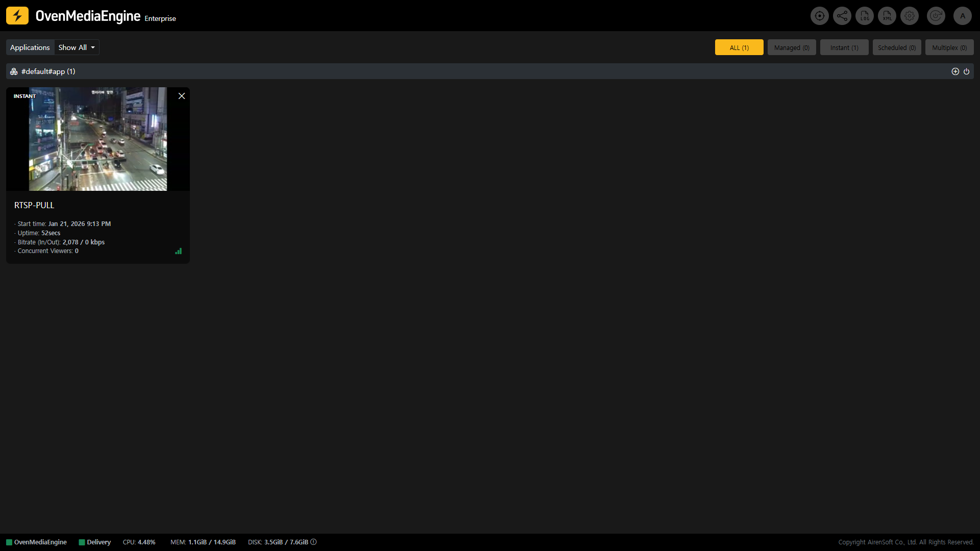The image size is (980, 551).
Task: Filter by Scheduled (0) streams
Action: pos(896,47)
